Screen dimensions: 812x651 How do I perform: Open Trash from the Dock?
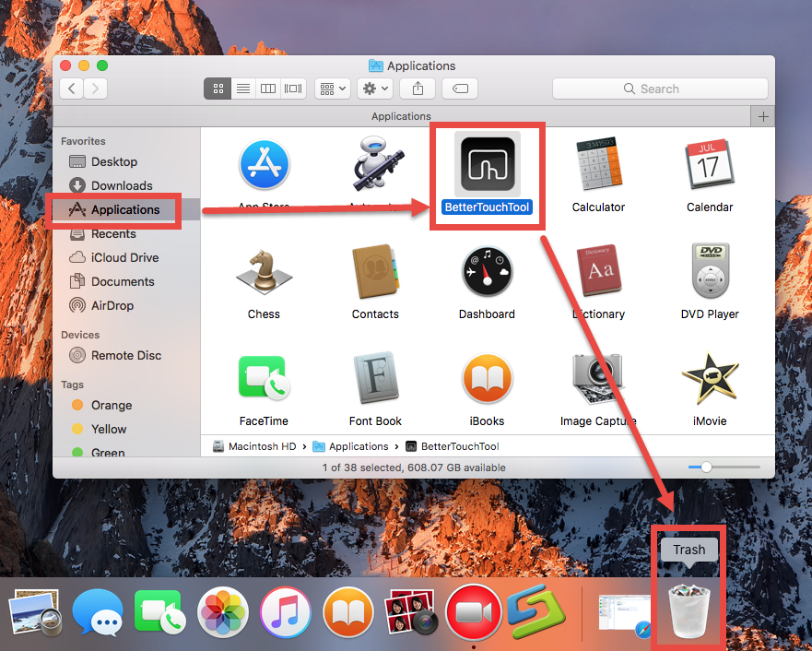point(688,610)
